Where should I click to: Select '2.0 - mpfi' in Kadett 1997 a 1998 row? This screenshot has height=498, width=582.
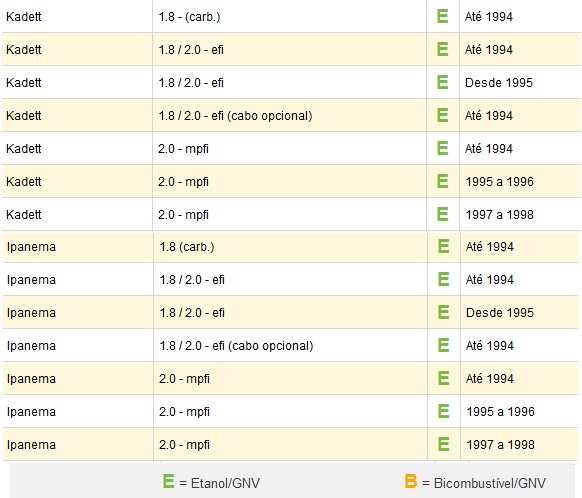point(183,215)
